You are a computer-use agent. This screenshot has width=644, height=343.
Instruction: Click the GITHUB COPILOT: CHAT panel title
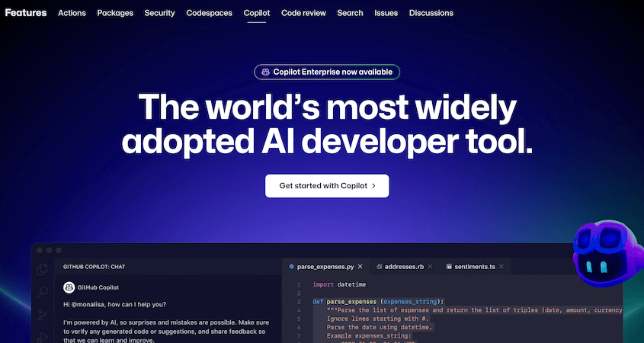[94, 267]
